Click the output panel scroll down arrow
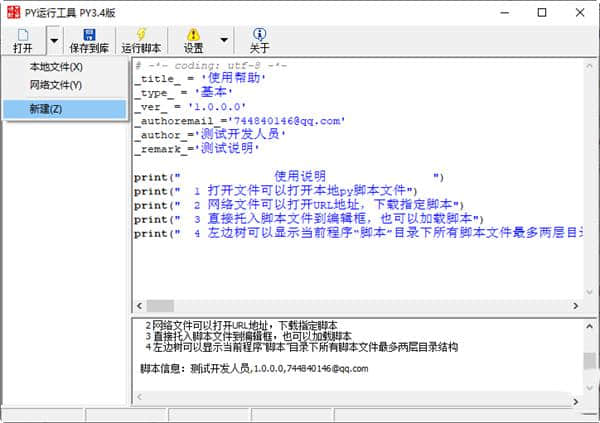The width and height of the screenshot is (600, 423). pyautogui.click(x=589, y=387)
